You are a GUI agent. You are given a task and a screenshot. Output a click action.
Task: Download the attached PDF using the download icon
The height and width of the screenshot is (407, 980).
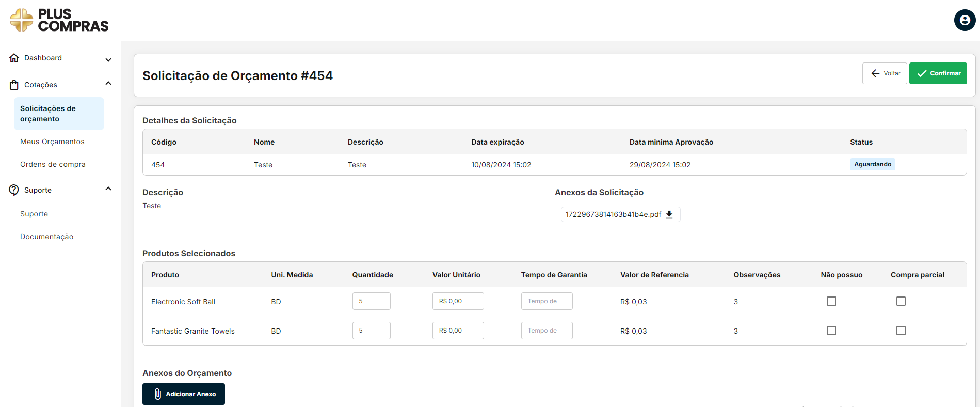pyautogui.click(x=669, y=214)
